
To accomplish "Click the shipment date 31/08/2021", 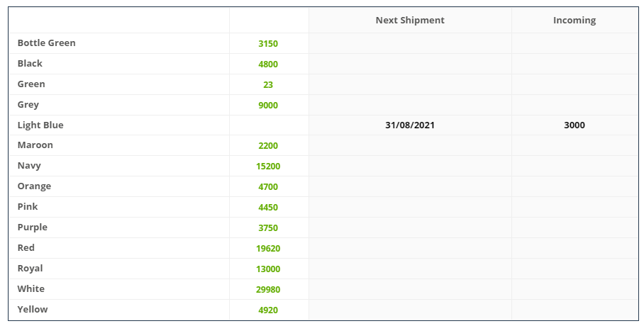I will [x=410, y=125].
